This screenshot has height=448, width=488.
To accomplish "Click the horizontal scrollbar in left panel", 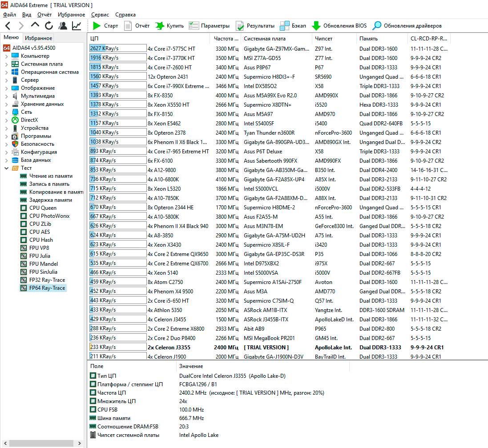I will coord(42,443).
